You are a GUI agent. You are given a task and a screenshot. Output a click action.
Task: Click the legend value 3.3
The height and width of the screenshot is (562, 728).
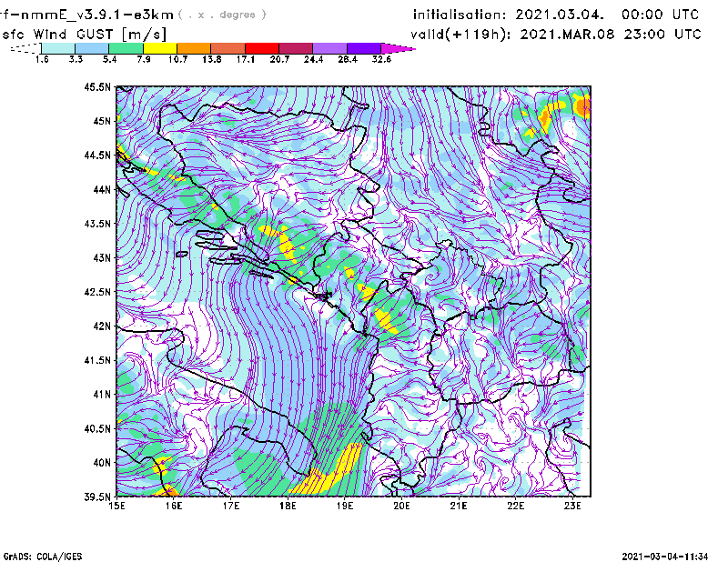(76, 59)
